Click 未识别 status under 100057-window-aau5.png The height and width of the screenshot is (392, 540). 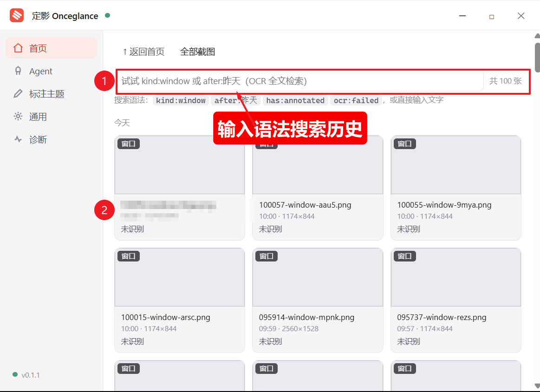click(270, 229)
